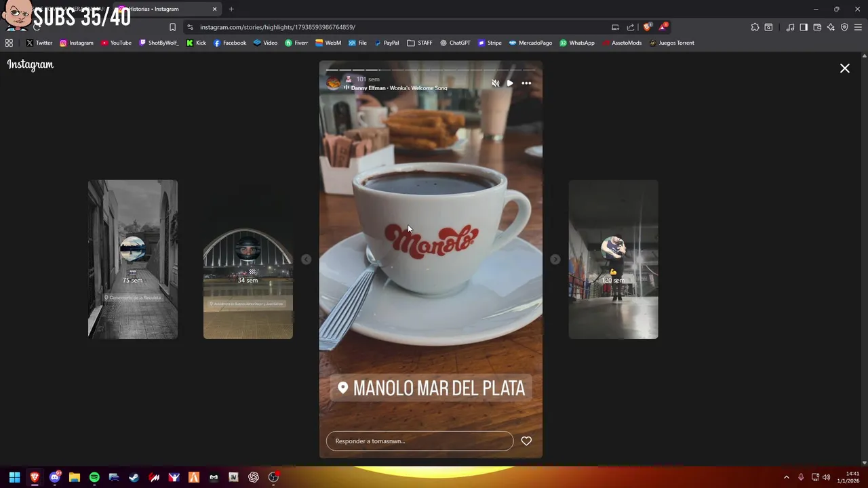Open the Twitter bookmark
Viewport: 868px width, 488px height.
coord(39,43)
